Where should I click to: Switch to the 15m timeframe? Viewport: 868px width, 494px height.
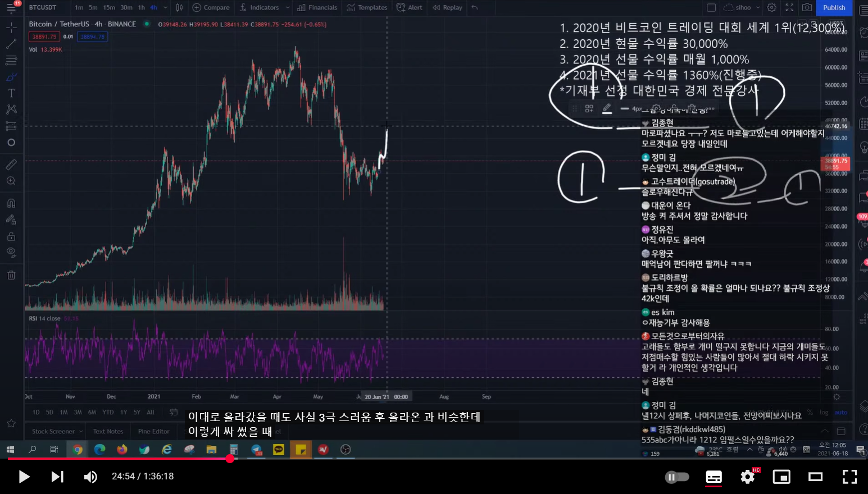(x=109, y=7)
